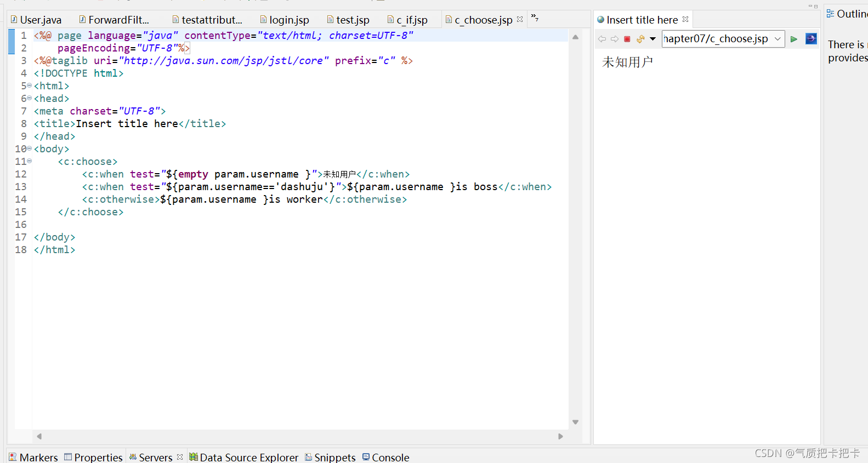The image size is (868, 463).
Task: Open the Outline view tab
Action: point(847,14)
